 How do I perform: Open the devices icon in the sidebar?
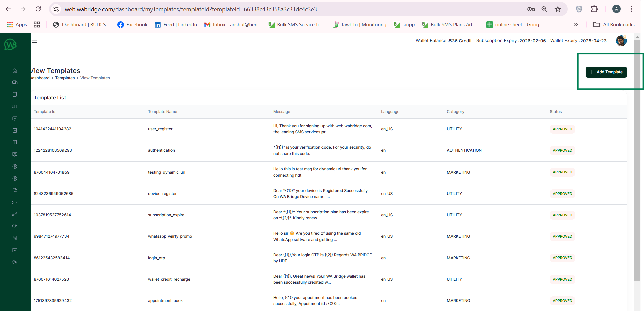pos(15,82)
